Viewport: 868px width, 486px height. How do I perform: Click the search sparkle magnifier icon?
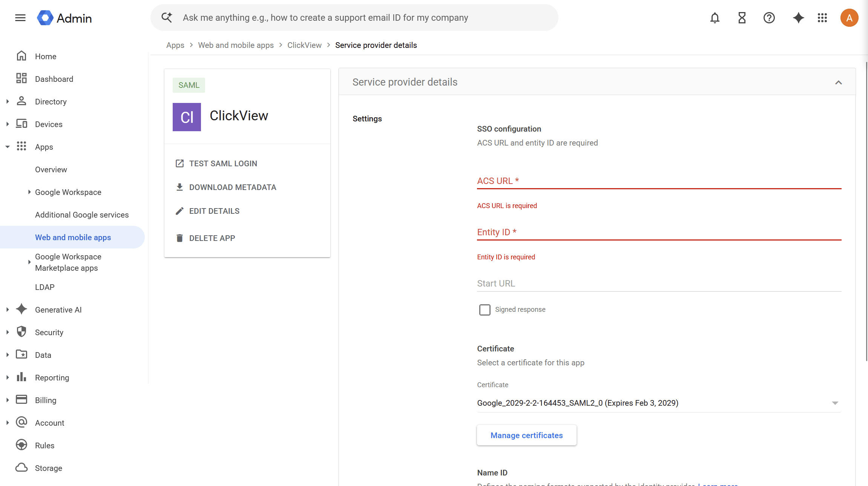[x=167, y=17]
